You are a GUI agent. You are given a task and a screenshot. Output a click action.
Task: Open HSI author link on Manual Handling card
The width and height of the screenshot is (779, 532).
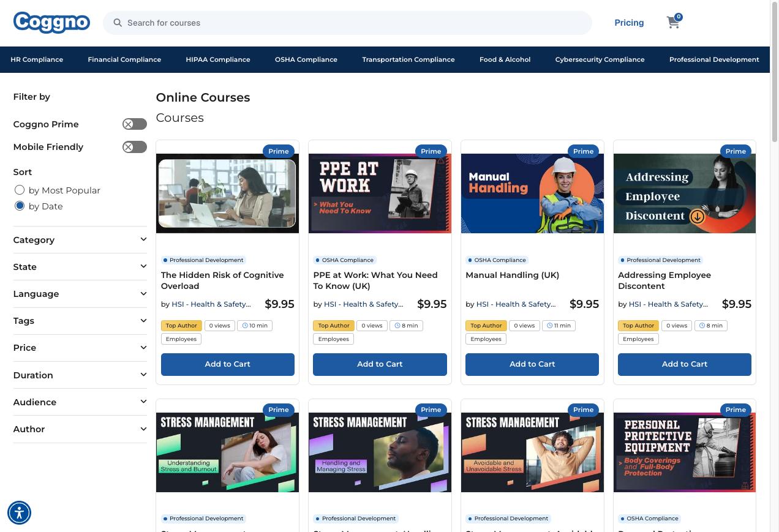[516, 304]
